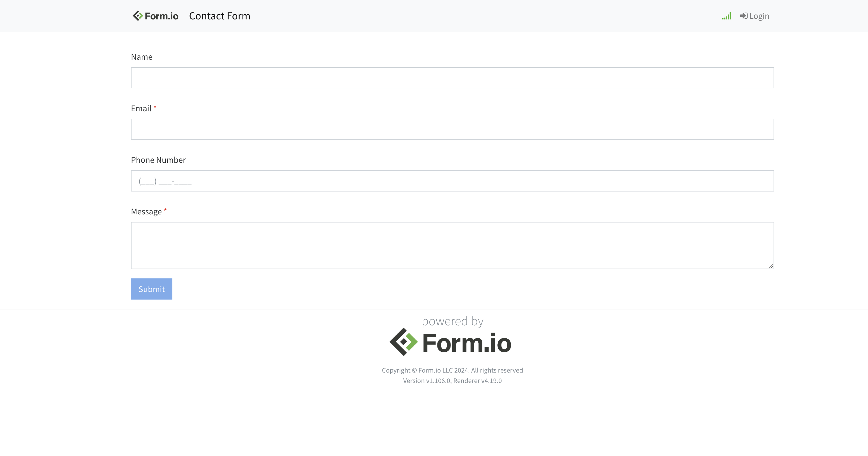The height and width of the screenshot is (456, 868).
Task: Focus the Name text field
Action: point(452,78)
